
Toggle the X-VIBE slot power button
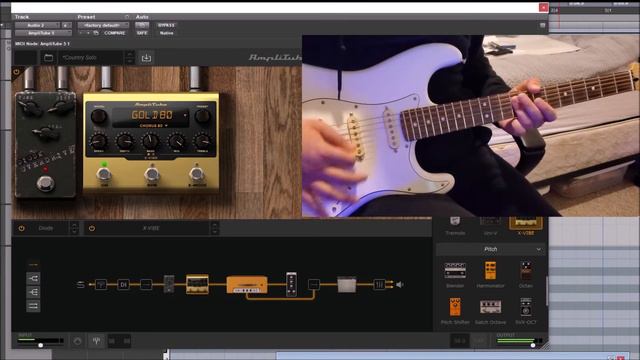(x=92, y=229)
